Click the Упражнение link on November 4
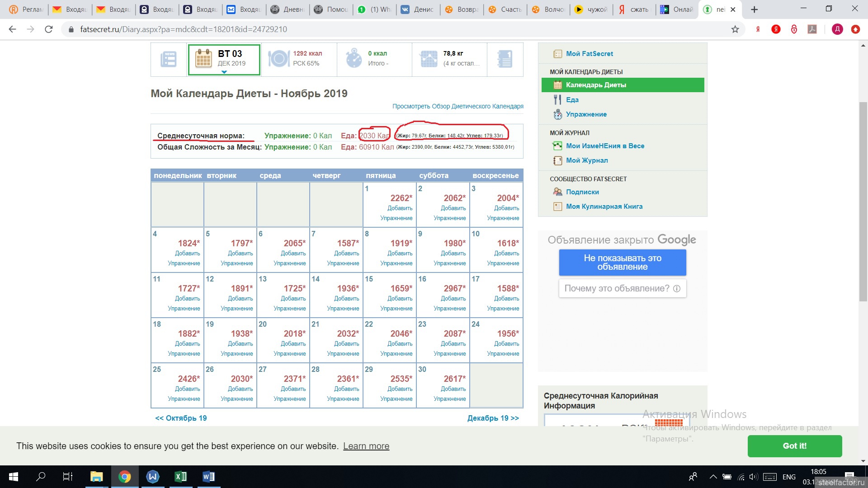Screen dimensions: 868x488 coord(184,263)
